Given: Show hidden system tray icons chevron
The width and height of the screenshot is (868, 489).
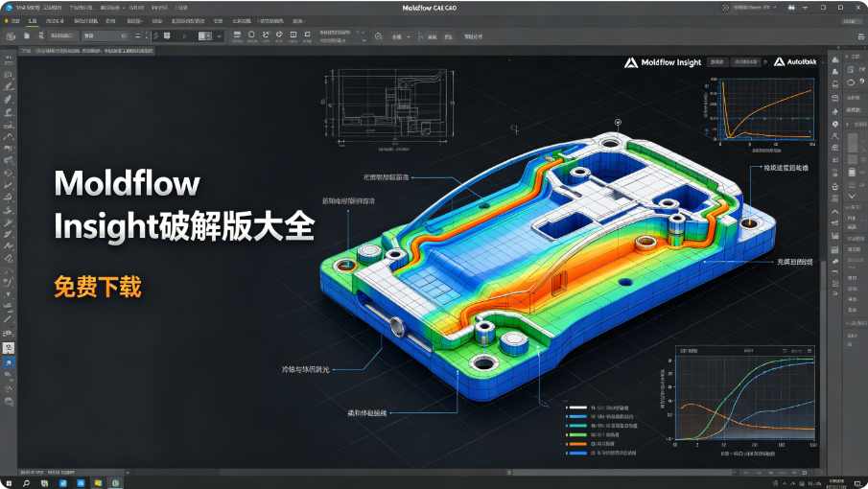Looking at the screenshot, I should [785, 483].
